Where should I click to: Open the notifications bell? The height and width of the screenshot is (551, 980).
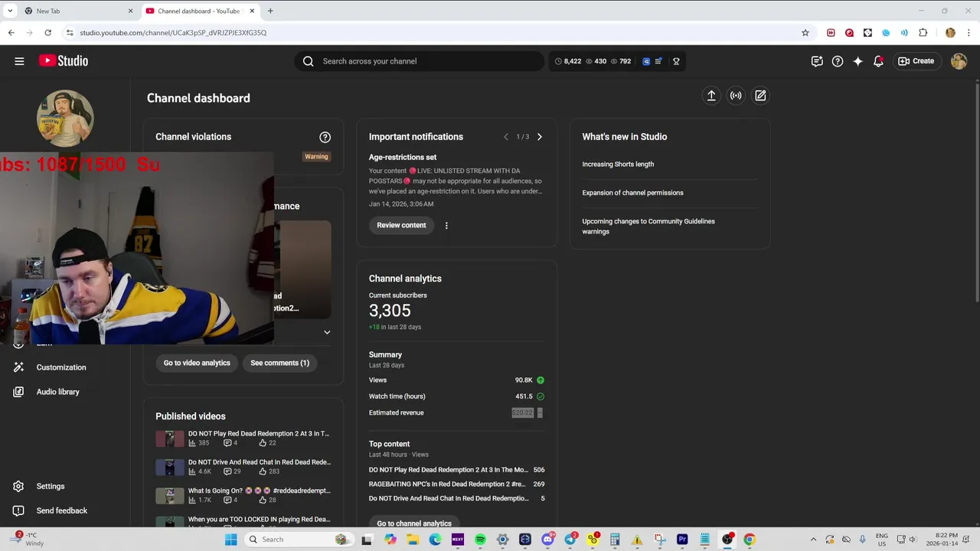point(878,61)
